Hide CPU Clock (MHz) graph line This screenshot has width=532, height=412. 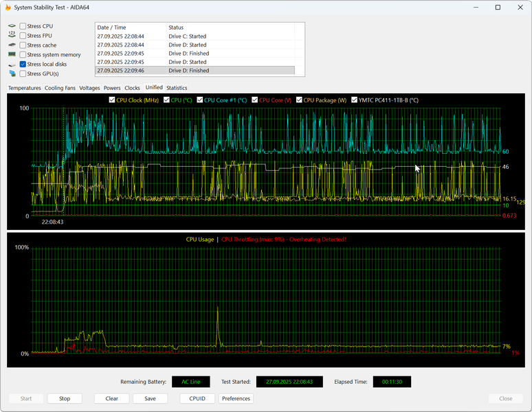(x=113, y=100)
